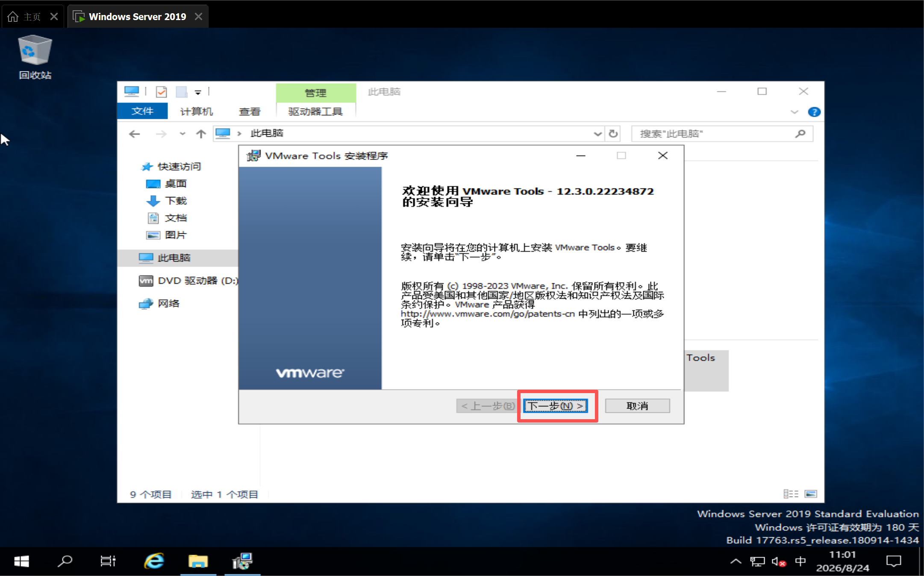Open 图片 in the navigation pane

point(167,235)
